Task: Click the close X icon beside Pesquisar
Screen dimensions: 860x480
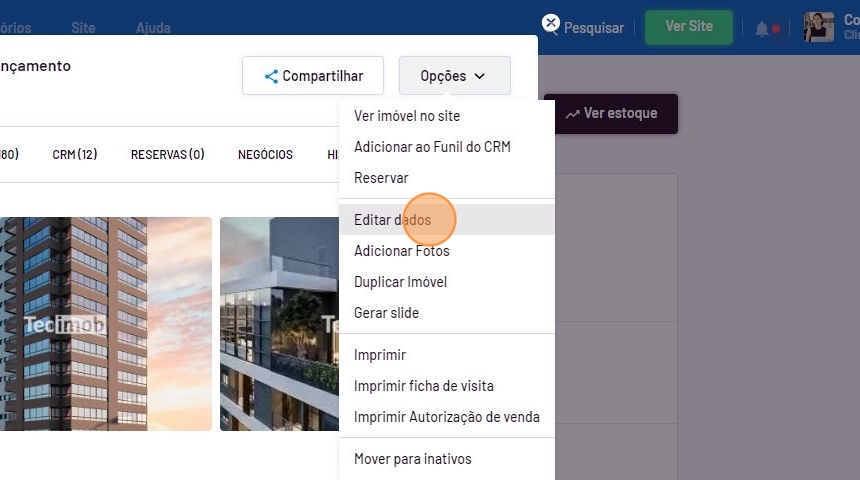Action: click(x=551, y=23)
